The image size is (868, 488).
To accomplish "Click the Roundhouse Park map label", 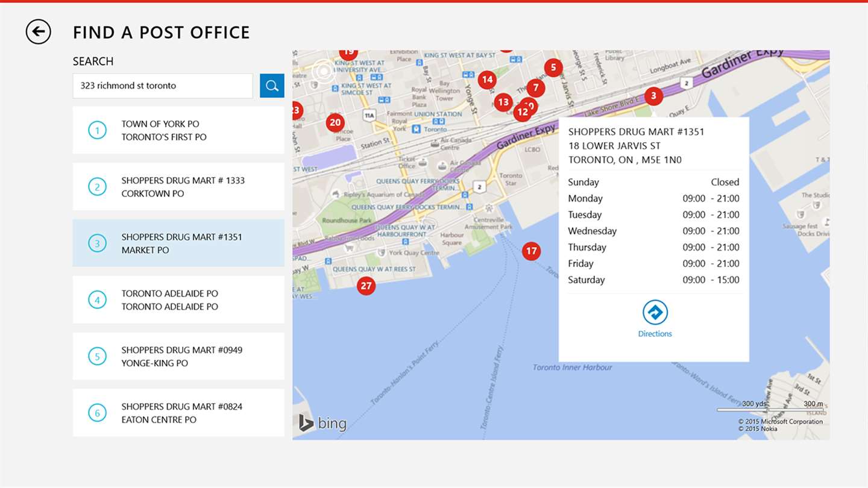I will [x=347, y=221].
